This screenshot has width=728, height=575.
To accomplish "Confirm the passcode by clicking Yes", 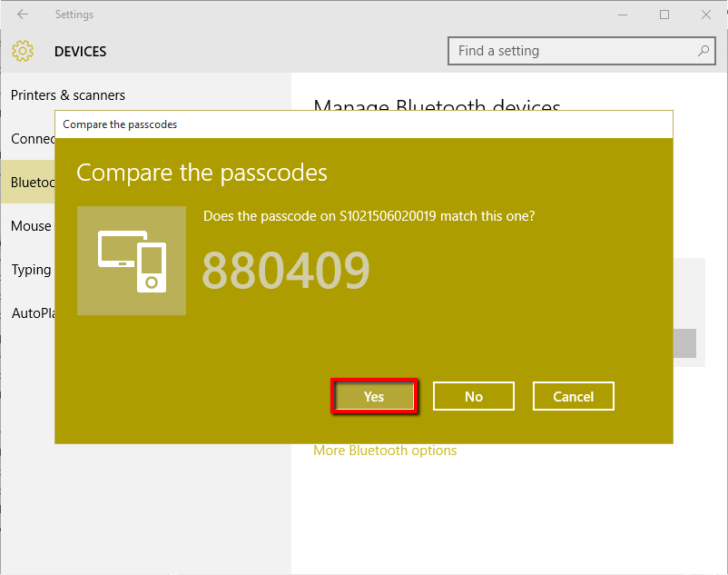I will [x=374, y=396].
